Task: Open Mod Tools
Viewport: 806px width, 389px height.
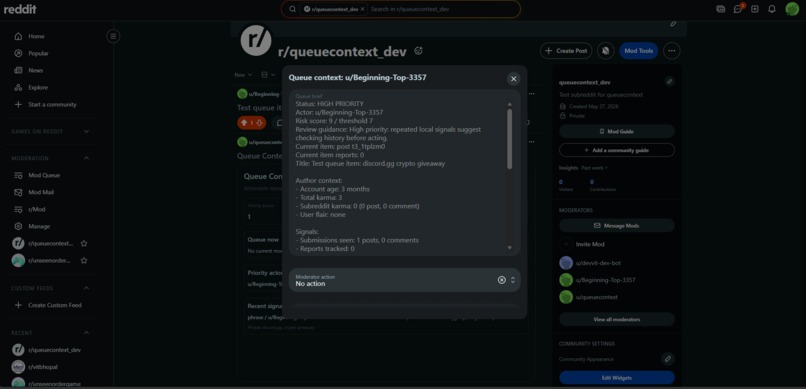Action: pos(638,51)
